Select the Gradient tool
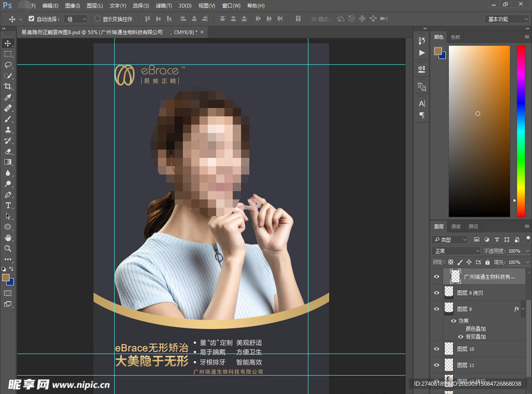 8,162
